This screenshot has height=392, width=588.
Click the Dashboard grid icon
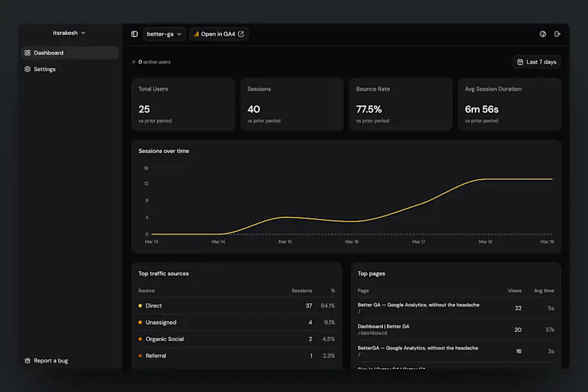27,53
